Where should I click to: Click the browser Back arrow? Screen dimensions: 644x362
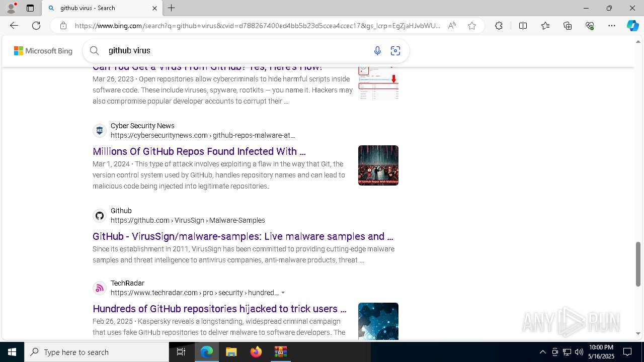point(14,26)
